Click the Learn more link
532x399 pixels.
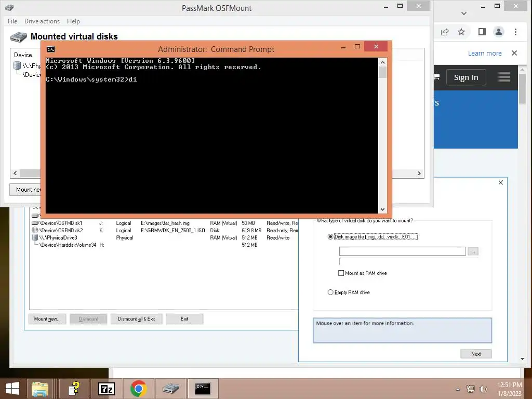[485, 54]
